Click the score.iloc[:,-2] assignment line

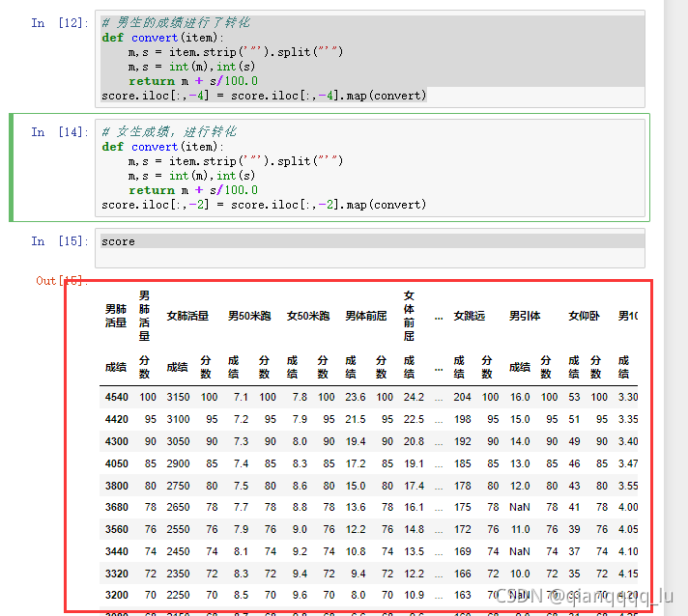click(264, 205)
